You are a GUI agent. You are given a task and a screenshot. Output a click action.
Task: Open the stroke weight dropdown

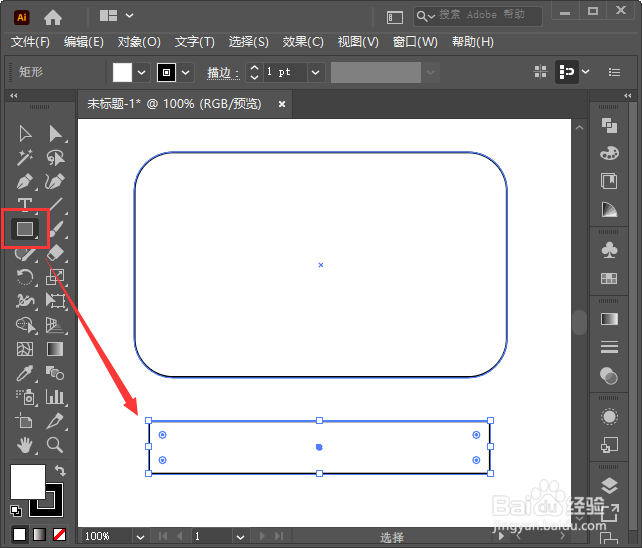(315, 72)
